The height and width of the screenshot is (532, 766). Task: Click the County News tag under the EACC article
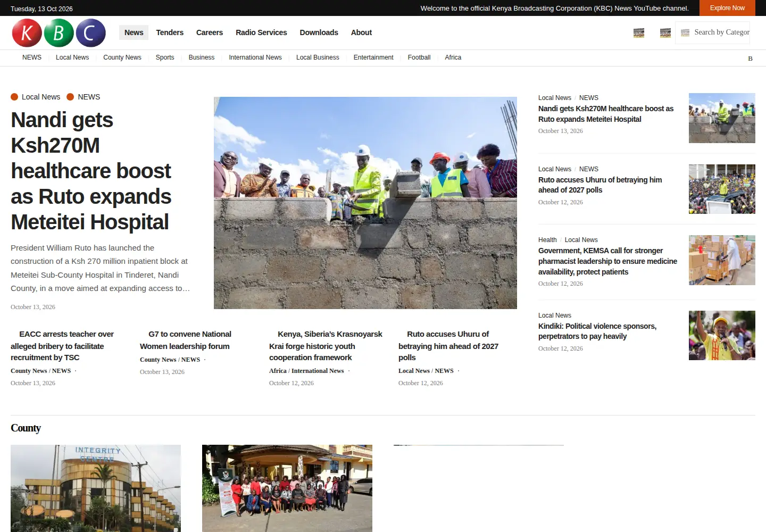point(29,371)
